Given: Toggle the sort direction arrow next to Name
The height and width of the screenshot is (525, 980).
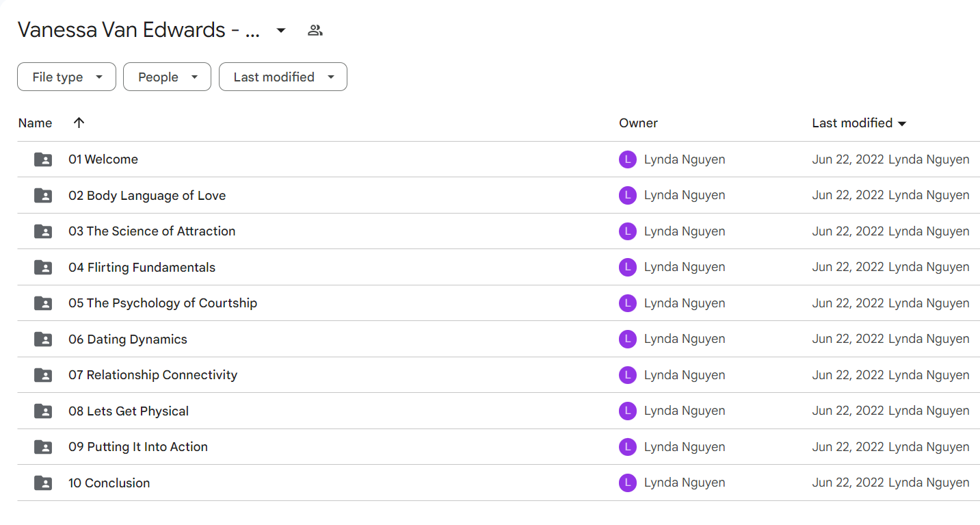Looking at the screenshot, I should point(79,123).
